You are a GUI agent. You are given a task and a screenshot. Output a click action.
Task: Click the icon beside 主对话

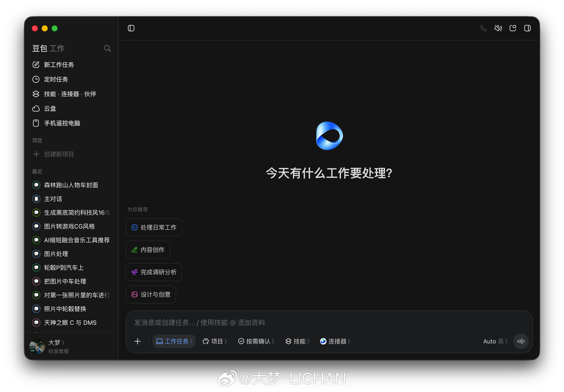point(36,199)
